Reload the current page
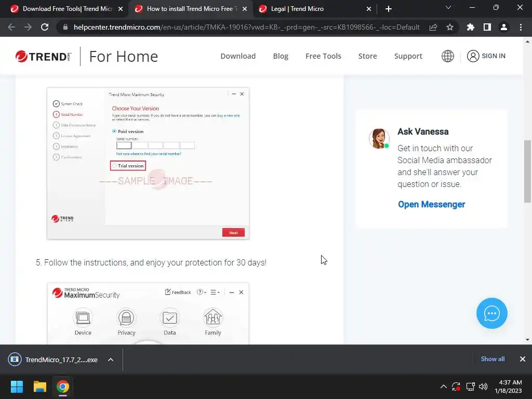 coord(45,27)
